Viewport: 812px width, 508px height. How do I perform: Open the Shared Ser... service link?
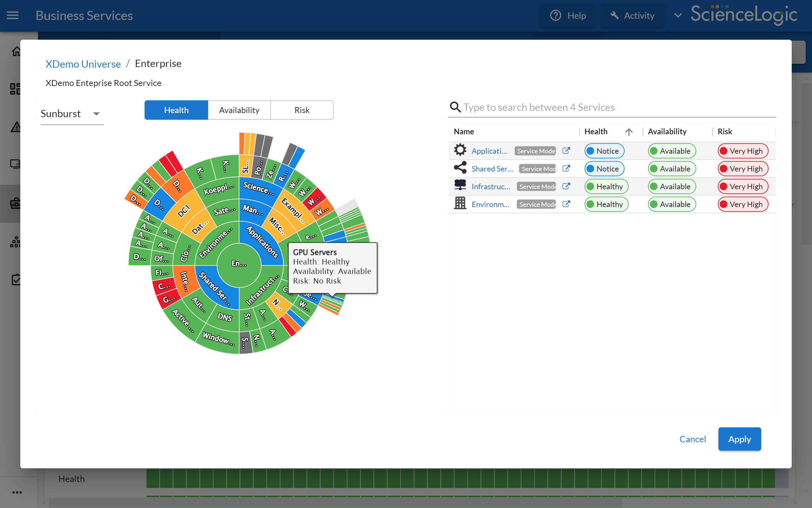tap(492, 169)
